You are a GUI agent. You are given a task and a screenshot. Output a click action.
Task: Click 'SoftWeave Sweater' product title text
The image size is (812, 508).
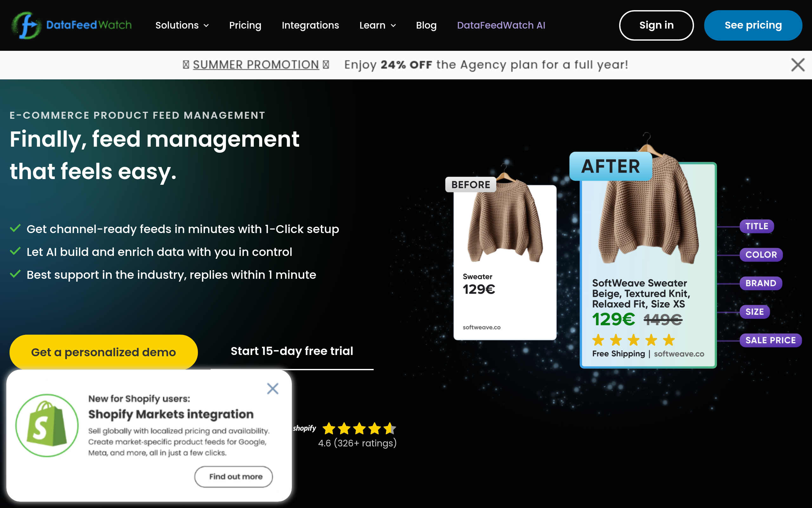click(x=639, y=283)
